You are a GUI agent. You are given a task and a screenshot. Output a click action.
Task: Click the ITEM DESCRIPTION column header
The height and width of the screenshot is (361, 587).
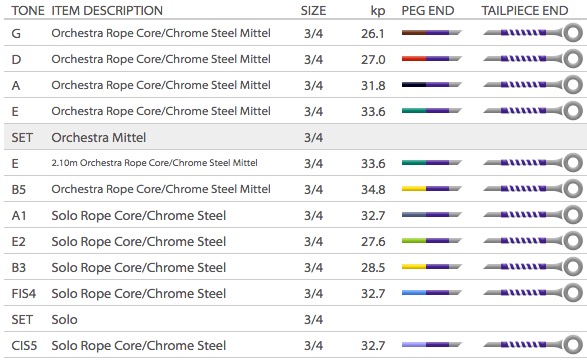coord(107,10)
